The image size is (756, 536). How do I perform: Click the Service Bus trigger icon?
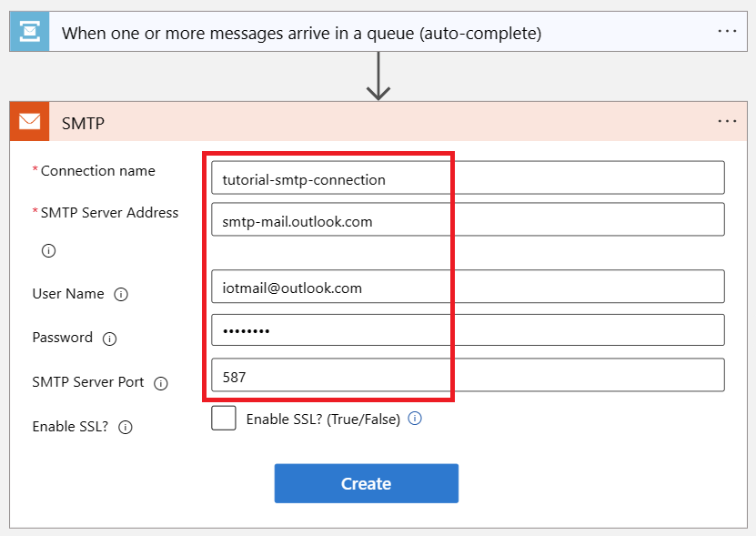[x=28, y=31]
